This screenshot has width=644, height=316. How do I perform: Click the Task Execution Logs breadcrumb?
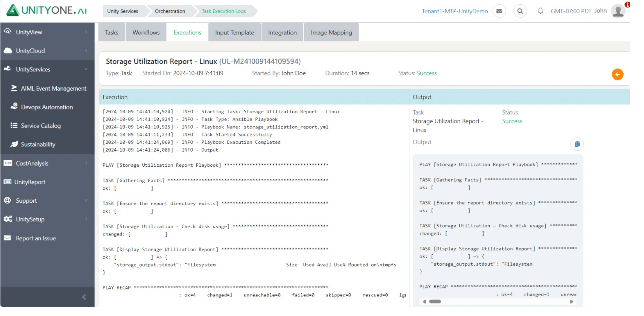pyautogui.click(x=224, y=11)
